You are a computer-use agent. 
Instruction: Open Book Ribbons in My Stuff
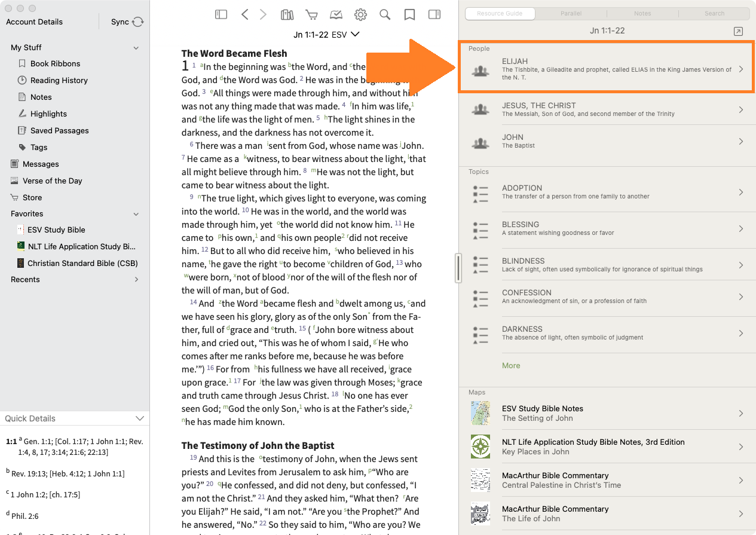coord(55,63)
